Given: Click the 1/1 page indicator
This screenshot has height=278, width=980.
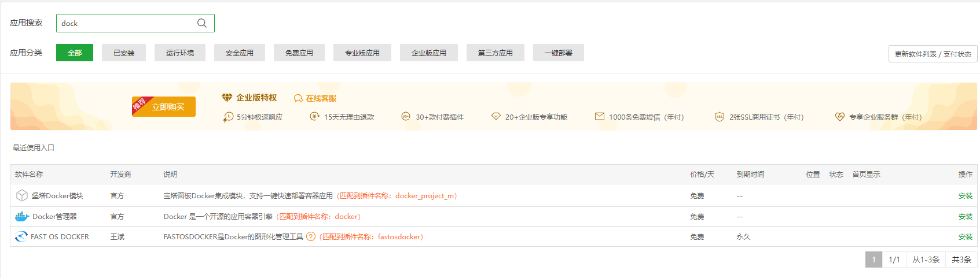Looking at the screenshot, I should pyautogui.click(x=894, y=260).
